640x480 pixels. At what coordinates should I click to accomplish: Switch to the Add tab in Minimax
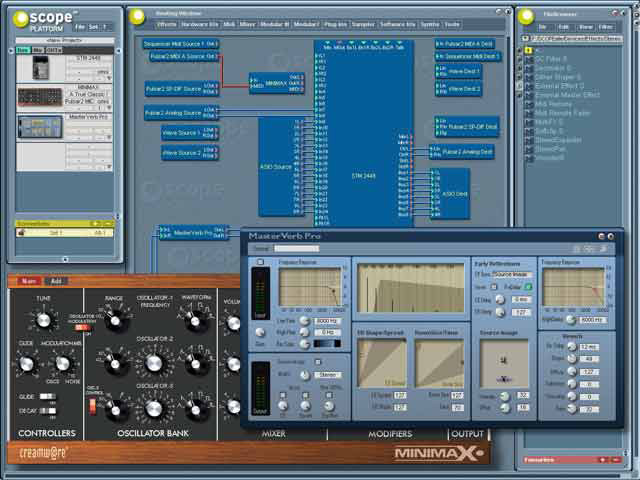tap(56, 281)
